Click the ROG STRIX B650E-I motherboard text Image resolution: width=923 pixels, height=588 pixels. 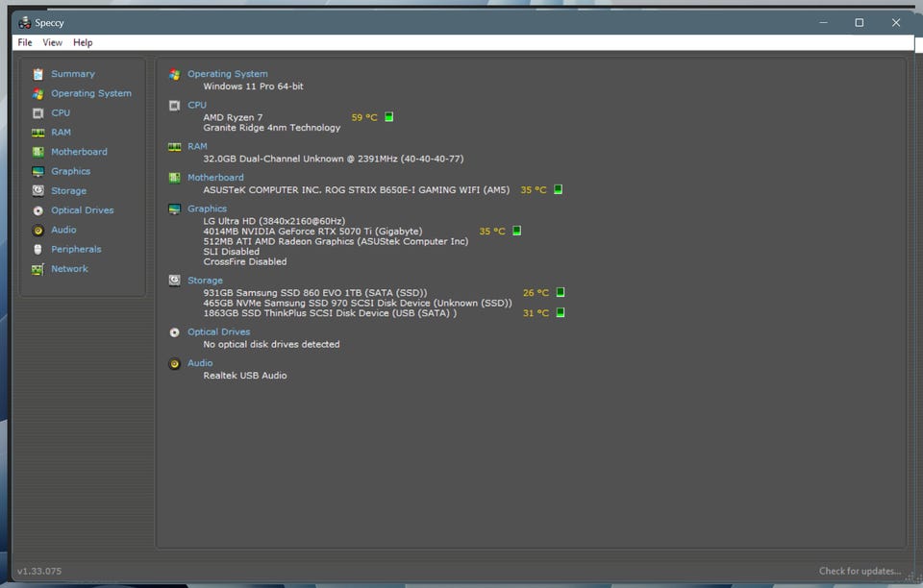(x=356, y=190)
